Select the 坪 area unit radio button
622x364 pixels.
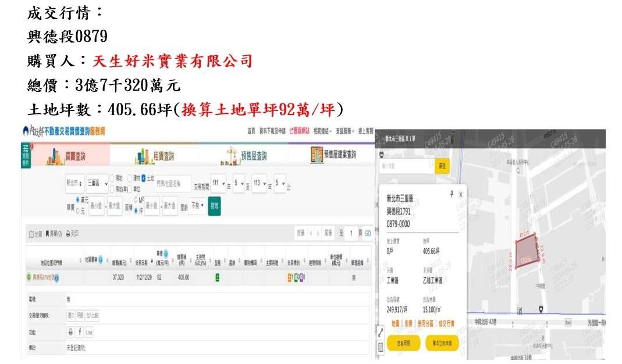tap(137, 210)
